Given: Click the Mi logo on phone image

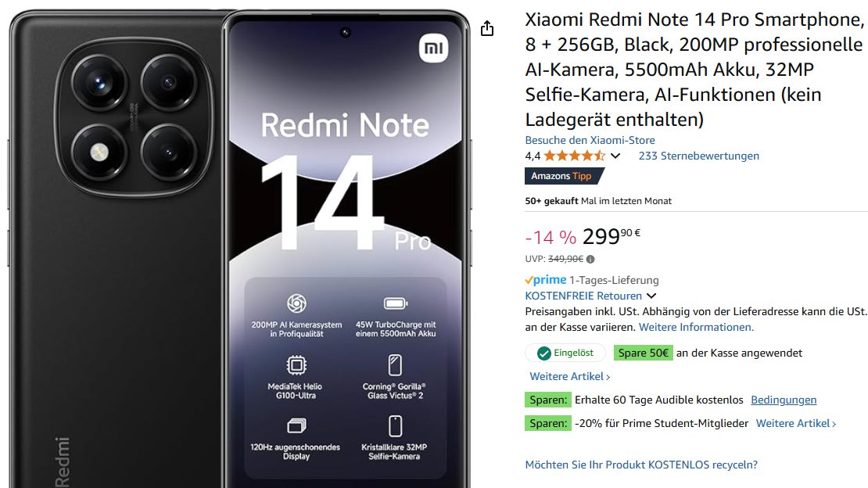Looking at the screenshot, I should 433,48.
